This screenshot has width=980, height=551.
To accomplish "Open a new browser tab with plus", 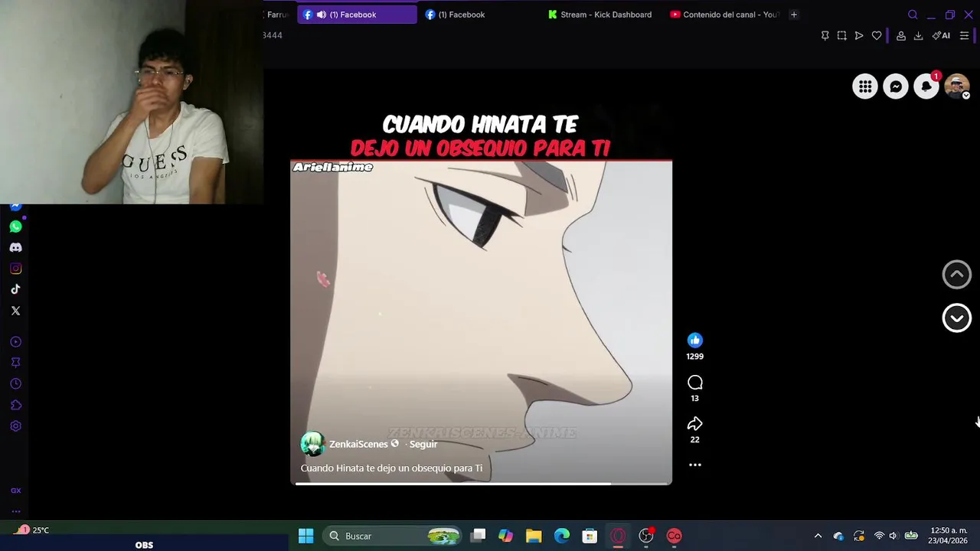I will click(x=793, y=15).
